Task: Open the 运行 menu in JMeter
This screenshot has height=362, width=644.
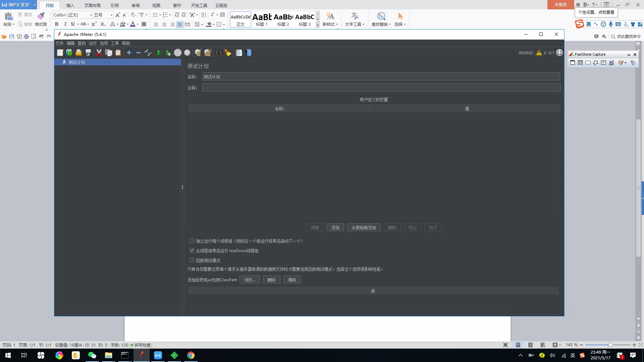Action: click(92, 43)
